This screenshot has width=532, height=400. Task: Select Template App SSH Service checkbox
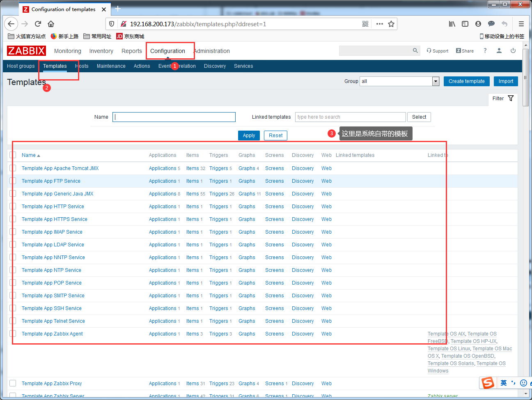(x=13, y=308)
